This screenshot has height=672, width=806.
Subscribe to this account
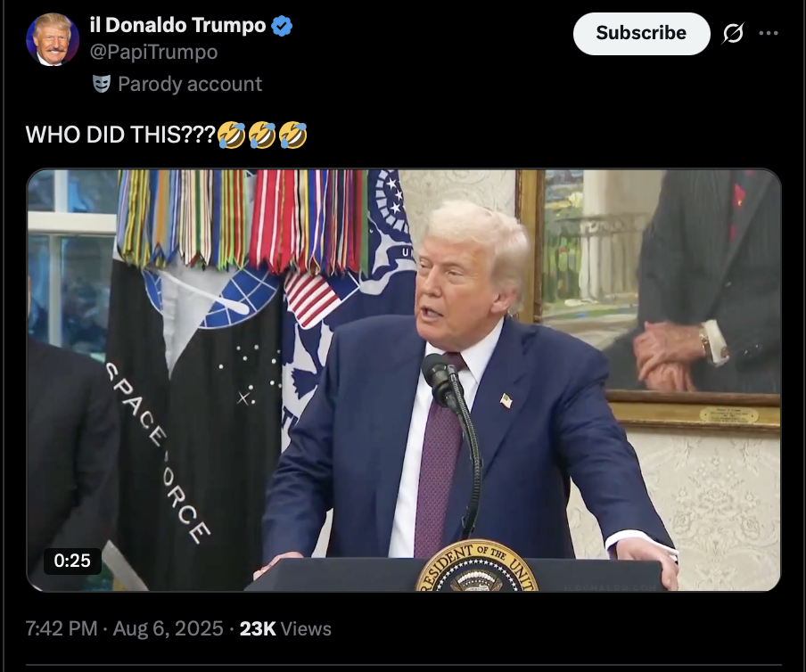[x=642, y=33]
